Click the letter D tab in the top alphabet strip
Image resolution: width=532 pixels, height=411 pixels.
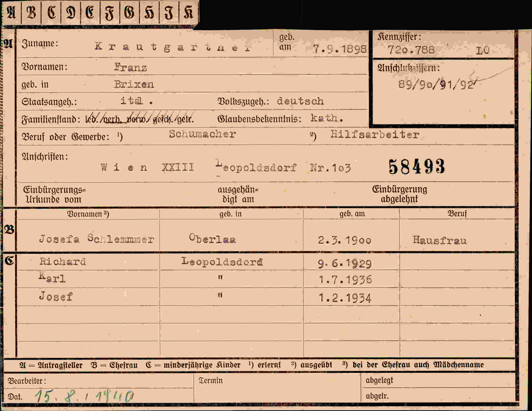71,12
